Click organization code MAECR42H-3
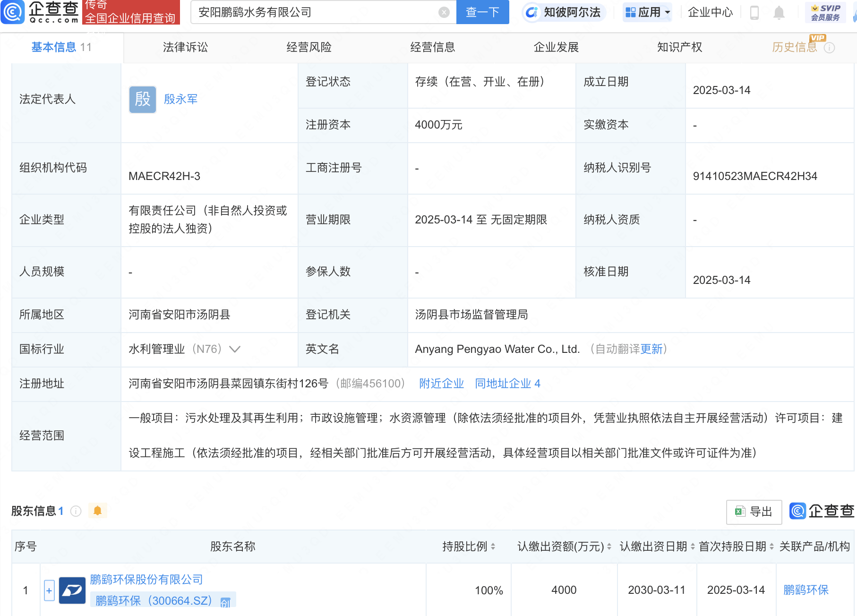This screenshot has width=857, height=616. tap(164, 176)
